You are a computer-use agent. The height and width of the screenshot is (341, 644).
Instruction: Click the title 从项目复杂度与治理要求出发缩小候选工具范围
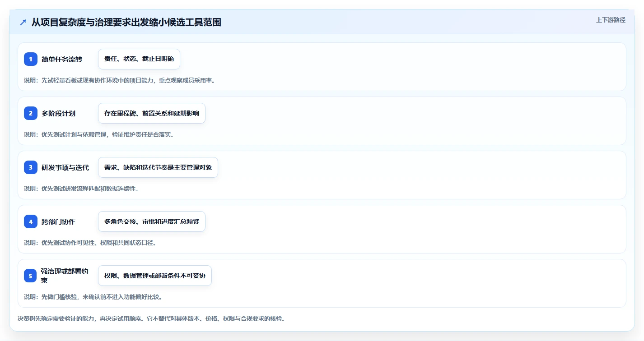pyautogui.click(x=126, y=22)
